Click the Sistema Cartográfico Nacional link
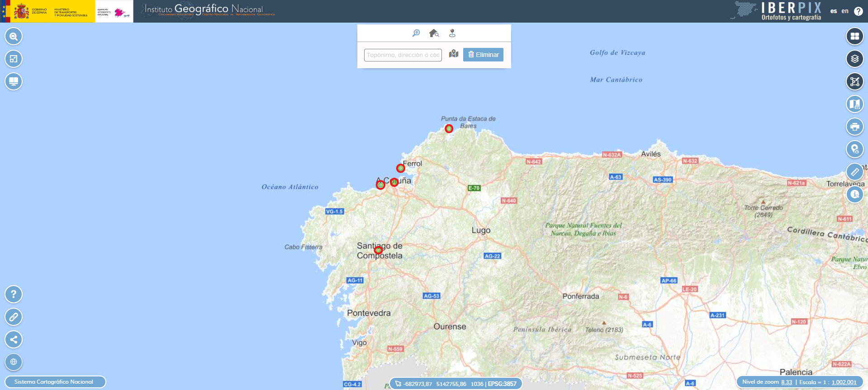 (x=54, y=382)
